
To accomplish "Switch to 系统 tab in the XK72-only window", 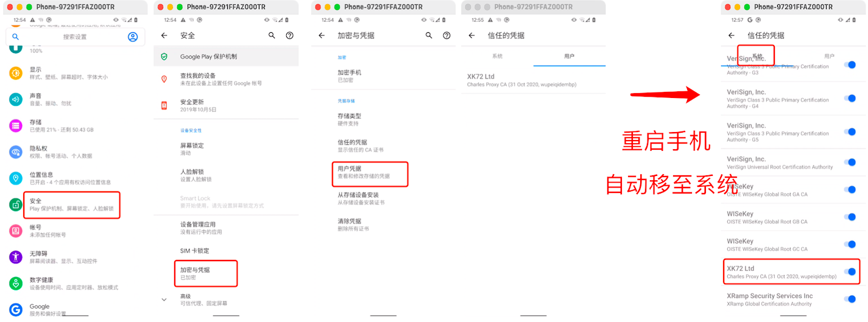I will (x=497, y=56).
